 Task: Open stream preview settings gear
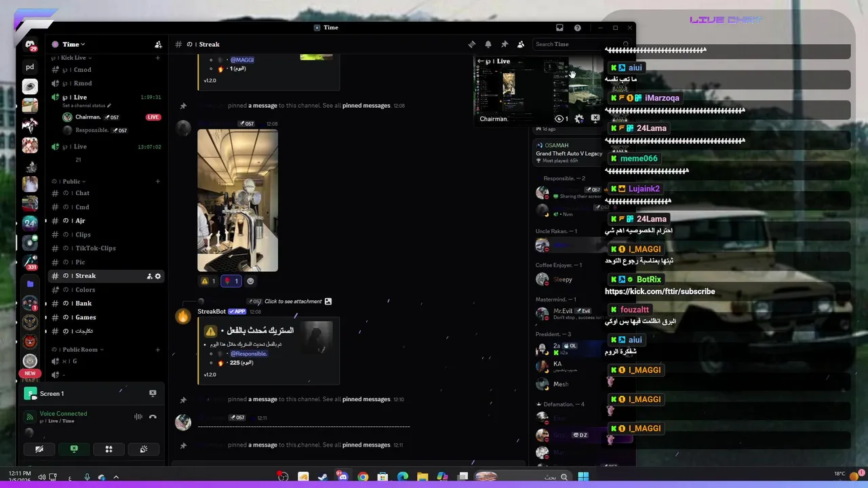[x=579, y=119]
